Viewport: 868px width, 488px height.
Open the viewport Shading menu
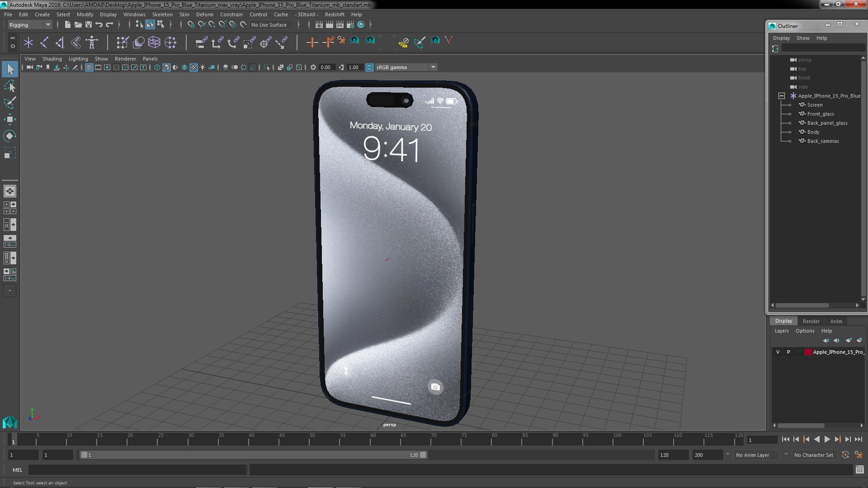point(52,59)
